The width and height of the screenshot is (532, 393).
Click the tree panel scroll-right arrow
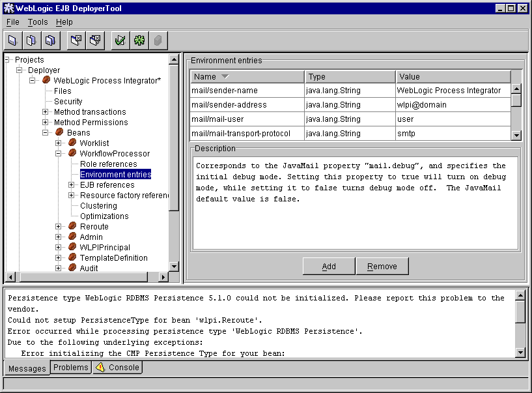(163, 277)
